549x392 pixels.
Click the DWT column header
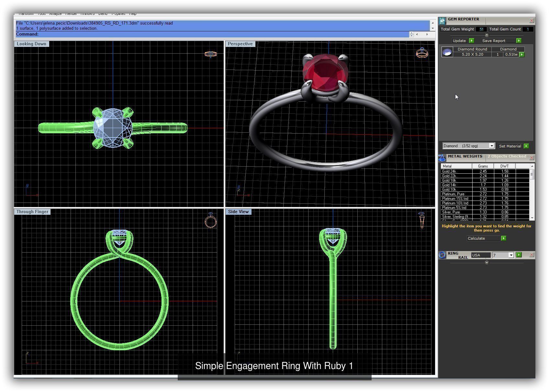tap(504, 166)
